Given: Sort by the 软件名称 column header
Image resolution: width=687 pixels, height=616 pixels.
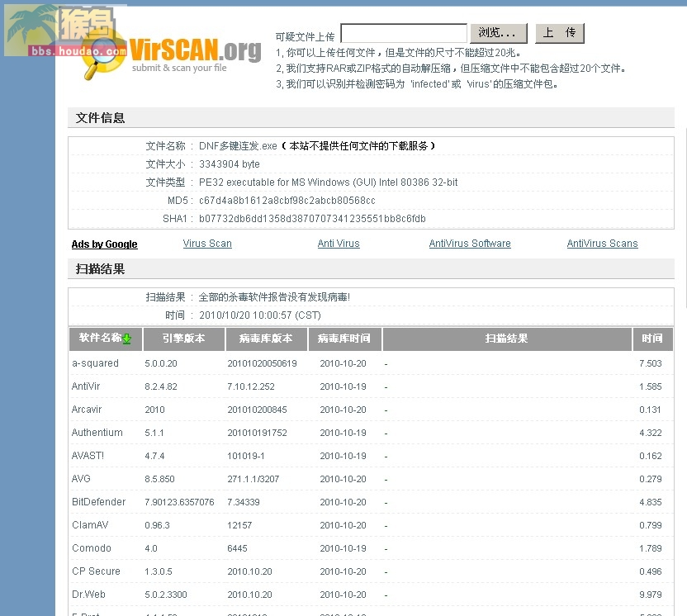Looking at the screenshot, I should (106, 339).
